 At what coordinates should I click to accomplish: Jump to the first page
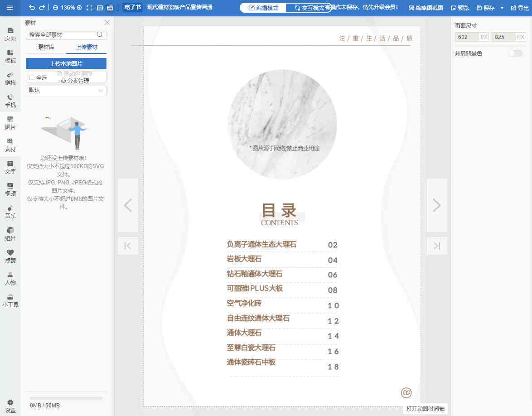pyautogui.click(x=128, y=246)
